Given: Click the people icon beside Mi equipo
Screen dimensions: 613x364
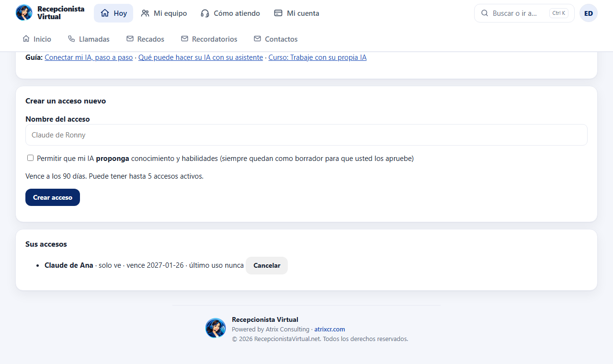Looking at the screenshot, I should tap(145, 13).
